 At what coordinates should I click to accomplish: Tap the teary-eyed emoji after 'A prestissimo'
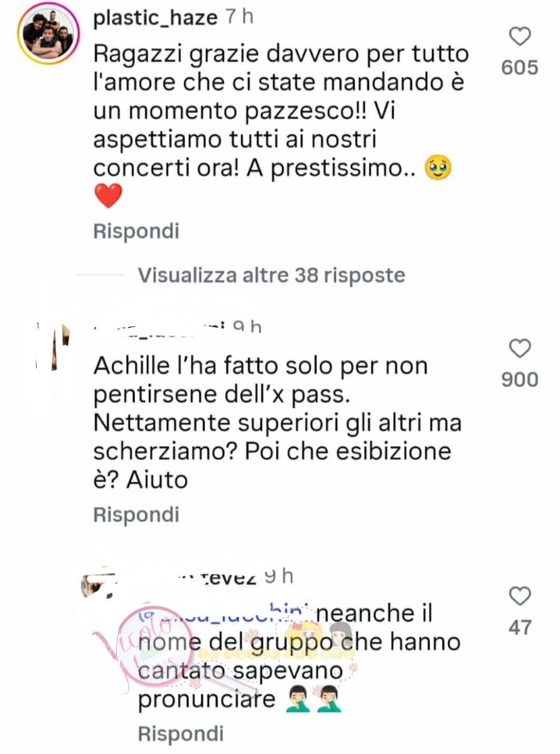[x=439, y=168]
